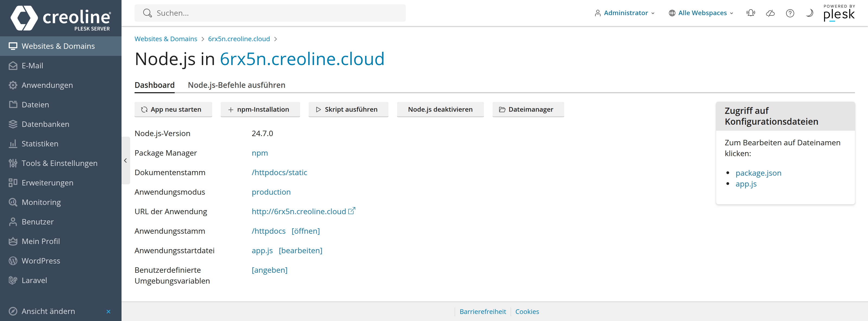Click the Benutzer person icon in the sidebar
This screenshot has width=868, height=321.
13,222
